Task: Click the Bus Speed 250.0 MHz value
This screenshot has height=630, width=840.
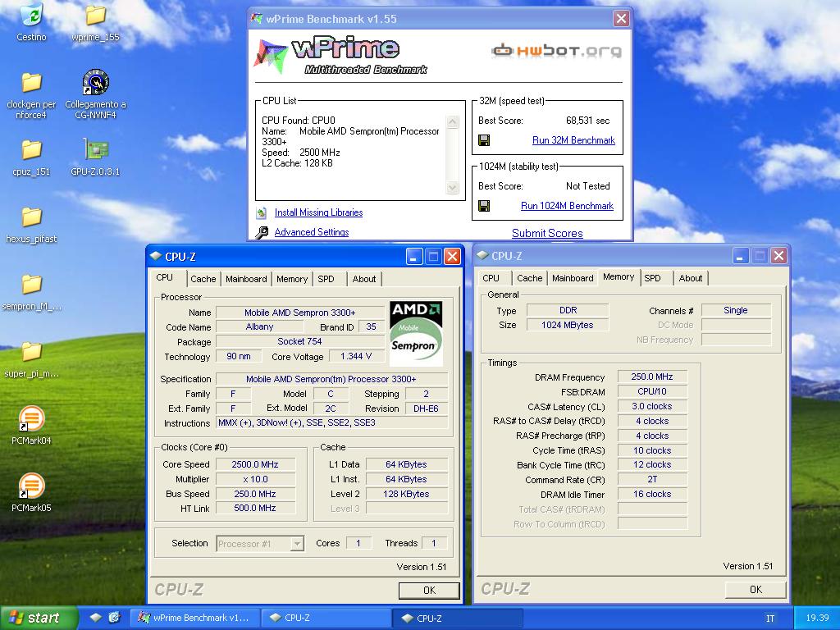Action: click(x=255, y=494)
